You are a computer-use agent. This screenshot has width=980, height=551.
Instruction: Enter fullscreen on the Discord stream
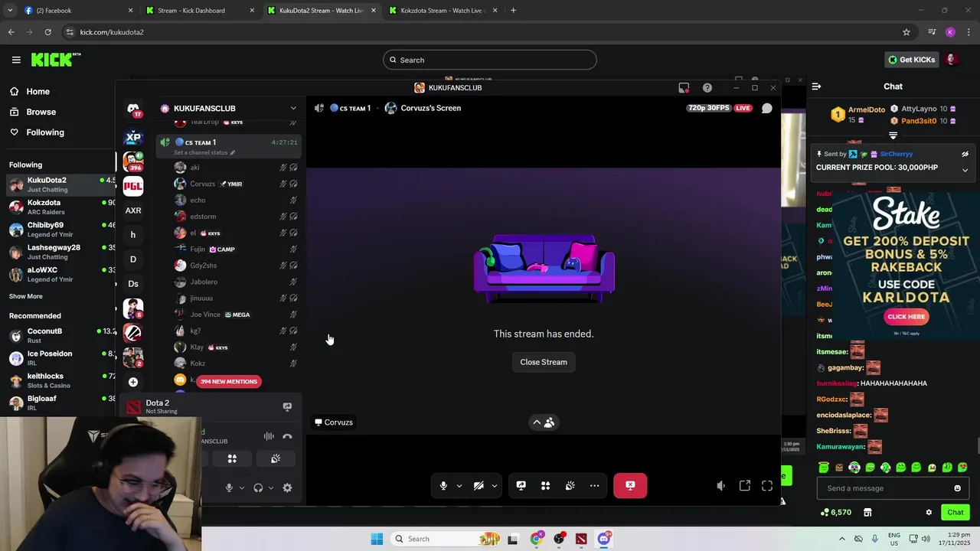tap(767, 486)
